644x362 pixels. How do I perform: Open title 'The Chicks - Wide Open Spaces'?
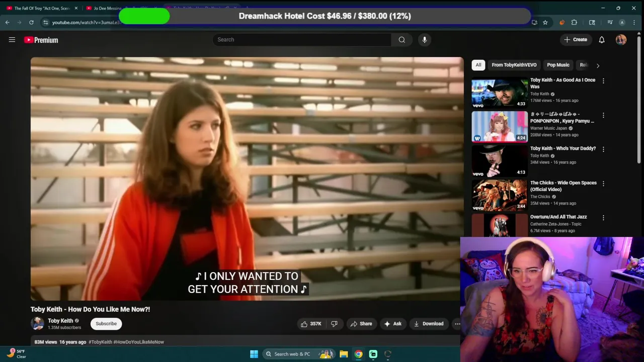coord(563,186)
